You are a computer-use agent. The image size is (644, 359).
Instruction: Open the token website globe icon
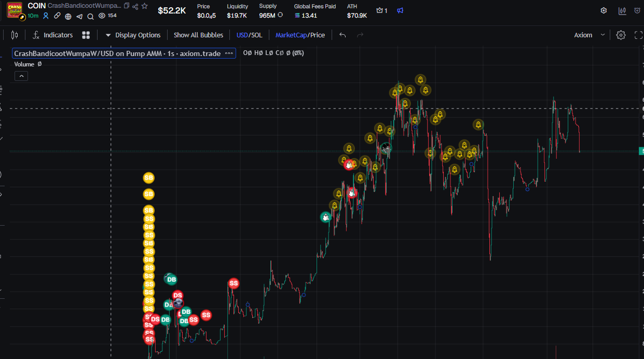pyautogui.click(x=68, y=16)
